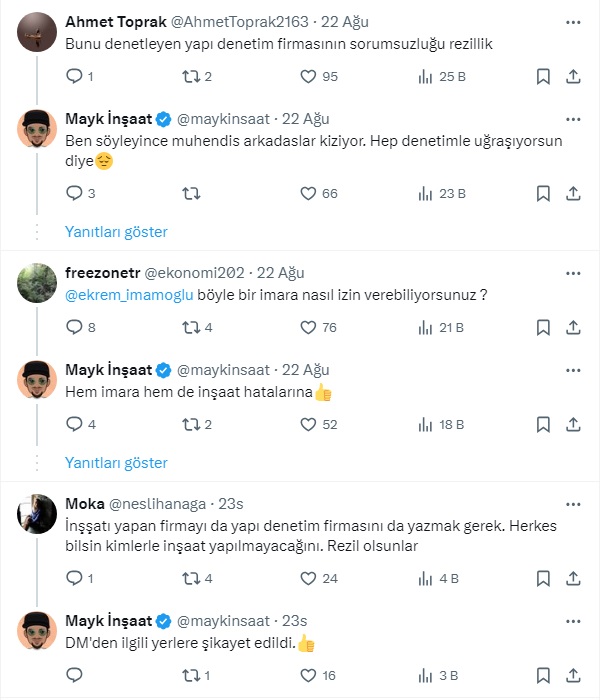Open freezonetr's profile name link

pyautogui.click(x=102, y=272)
